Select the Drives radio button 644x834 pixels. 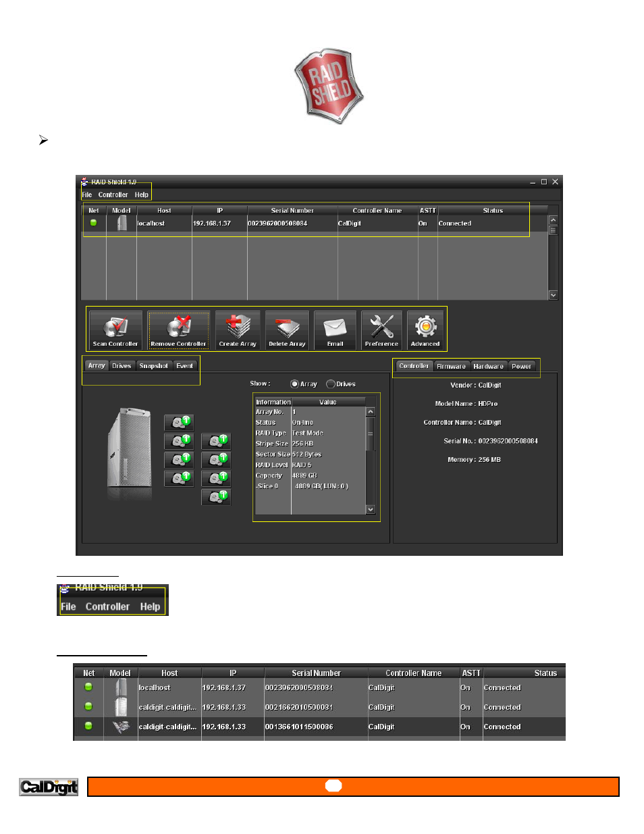[331, 384]
